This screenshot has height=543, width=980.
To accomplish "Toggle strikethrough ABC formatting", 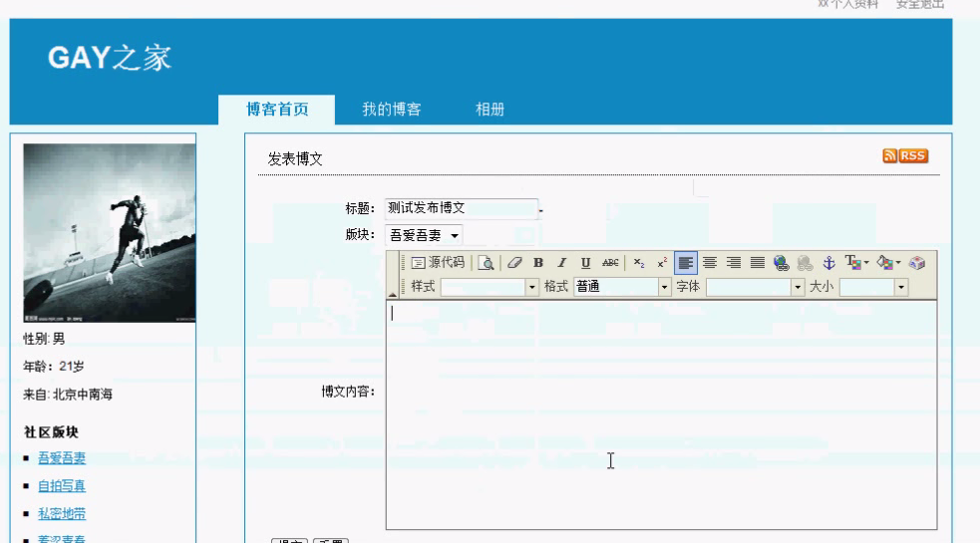I will [x=610, y=262].
